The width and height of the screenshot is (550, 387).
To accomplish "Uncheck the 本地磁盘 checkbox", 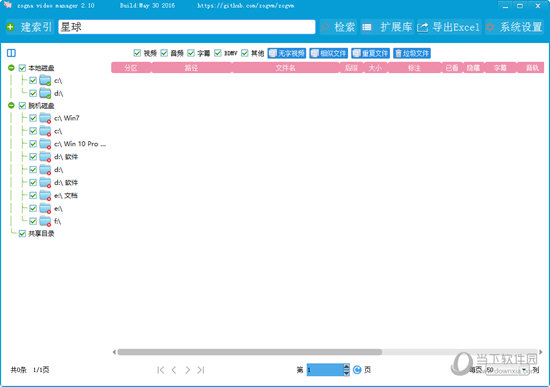I will pos(22,68).
